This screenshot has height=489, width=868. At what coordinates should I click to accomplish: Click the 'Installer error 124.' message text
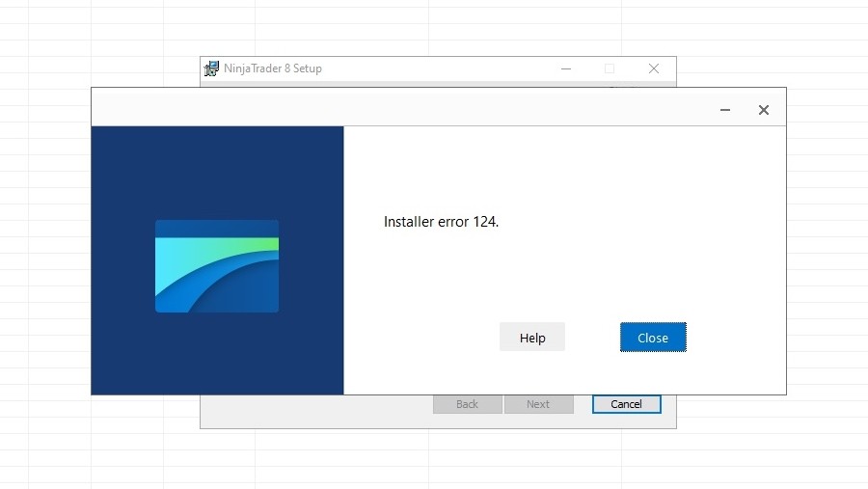pyautogui.click(x=441, y=222)
